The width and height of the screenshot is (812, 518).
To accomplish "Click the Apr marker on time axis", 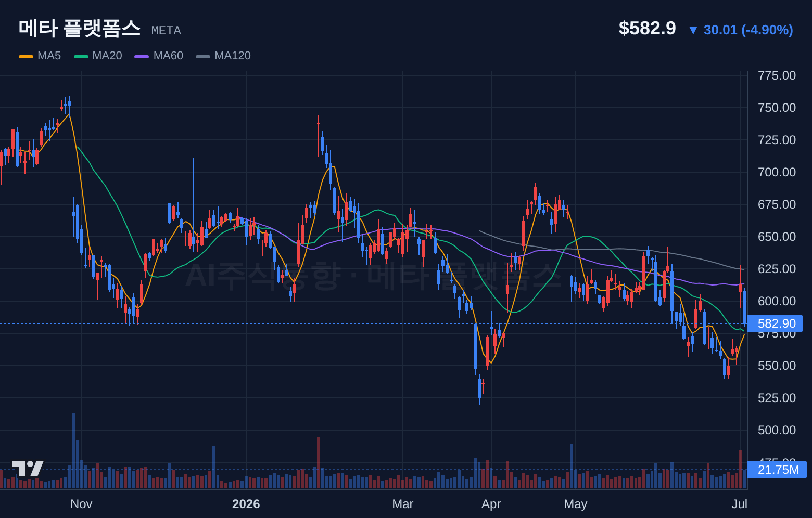I will [x=491, y=504].
